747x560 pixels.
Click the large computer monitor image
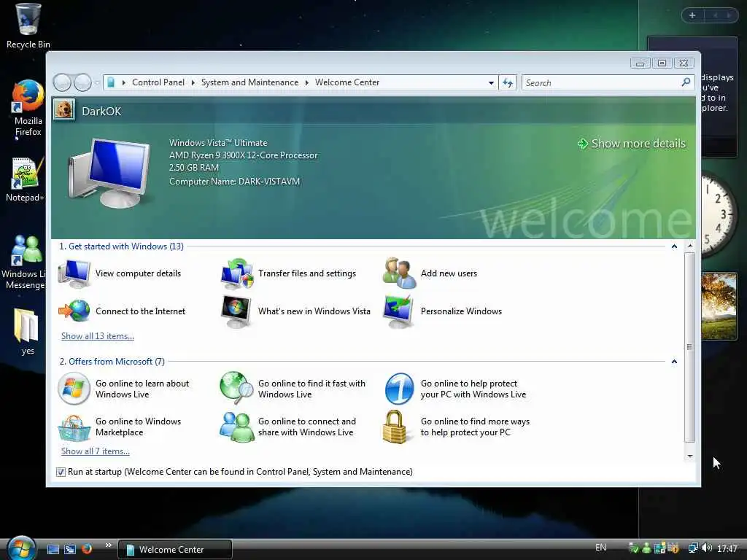(109, 172)
